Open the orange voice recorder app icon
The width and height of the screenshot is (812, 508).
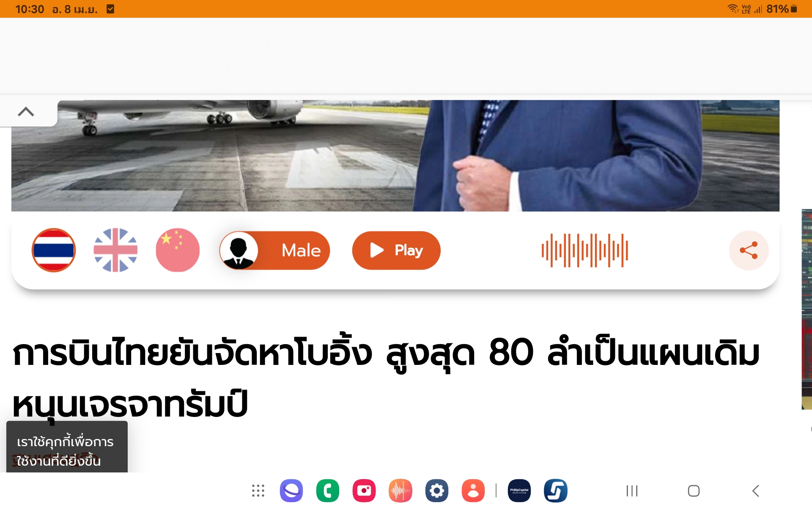point(401,491)
